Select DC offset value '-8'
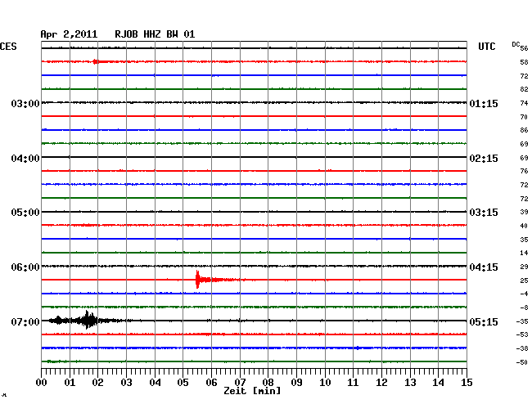This screenshot has height=404, width=532. [x=524, y=307]
